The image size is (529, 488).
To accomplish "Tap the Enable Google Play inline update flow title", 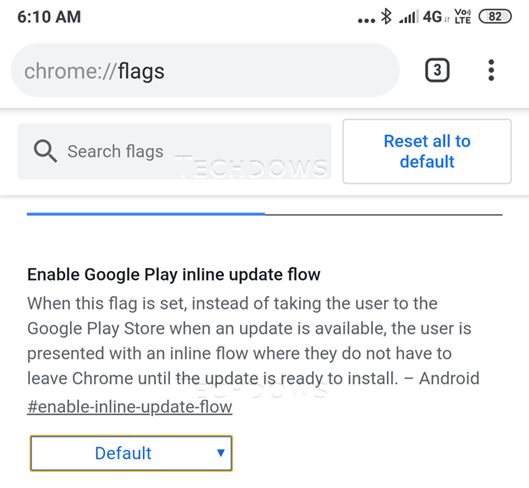I will coord(174,274).
